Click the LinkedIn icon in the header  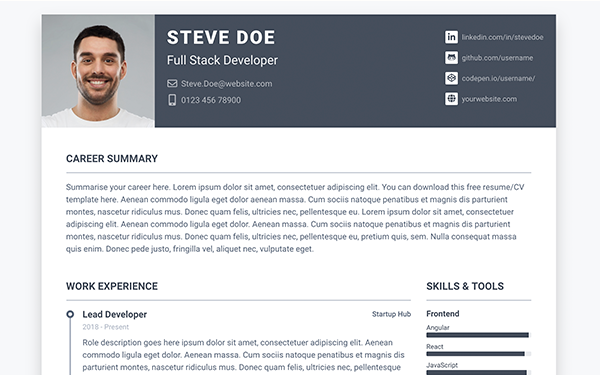coord(451,37)
